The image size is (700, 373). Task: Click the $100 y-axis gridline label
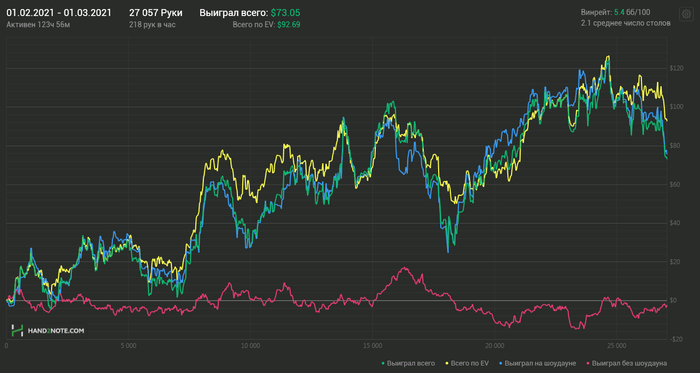[x=676, y=107]
